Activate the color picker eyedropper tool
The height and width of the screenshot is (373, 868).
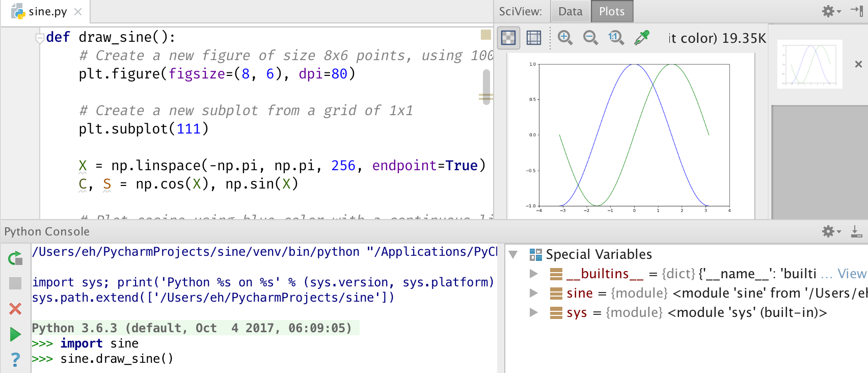[x=642, y=38]
